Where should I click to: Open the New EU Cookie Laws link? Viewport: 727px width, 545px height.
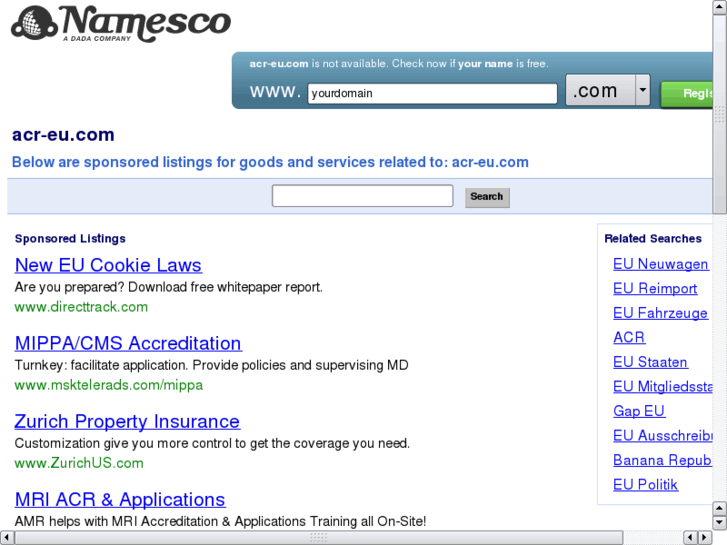[x=108, y=265]
